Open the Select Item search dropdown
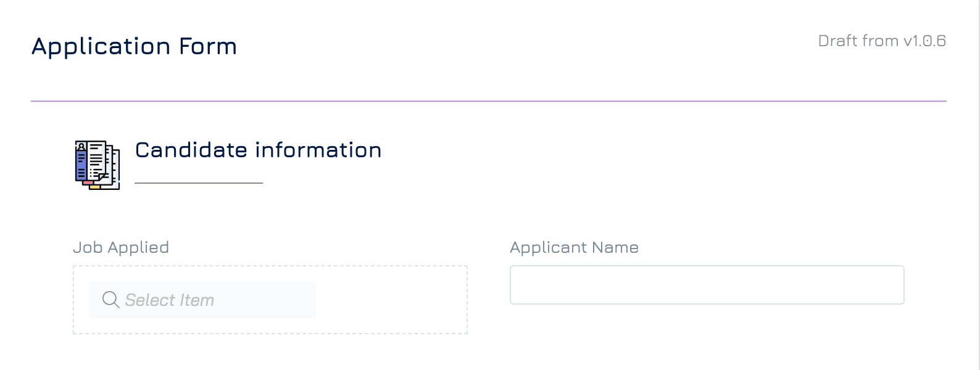Viewport: 980px width, 370px height. [202, 300]
